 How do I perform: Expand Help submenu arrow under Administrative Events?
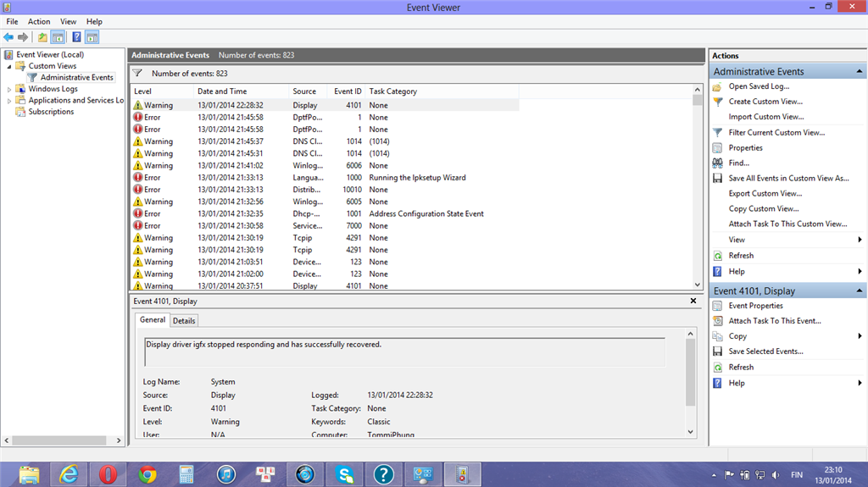tap(860, 271)
